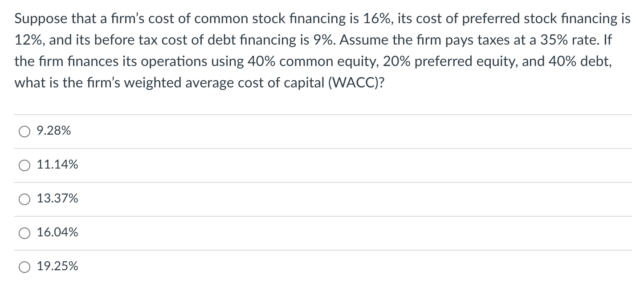The image size is (644, 297).
Task: Click the 16.04% answer label text
Action: pyautogui.click(x=57, y=232)
